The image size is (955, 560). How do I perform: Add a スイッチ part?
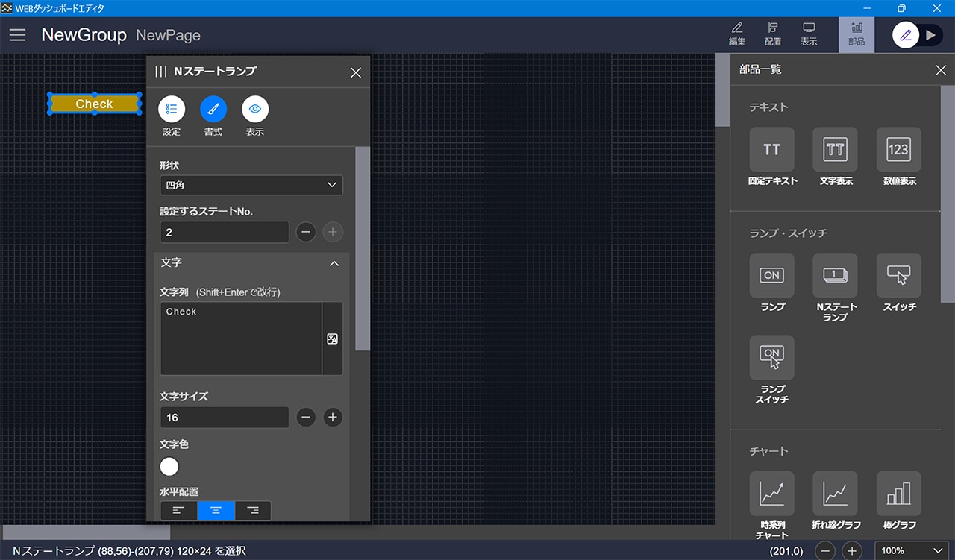pos(898,276)
